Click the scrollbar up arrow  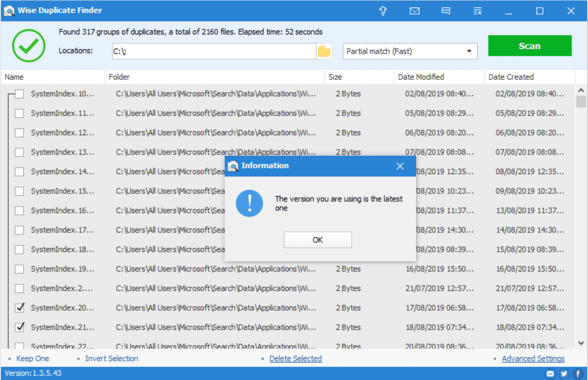pyautogui.click(x=581, y=90)
